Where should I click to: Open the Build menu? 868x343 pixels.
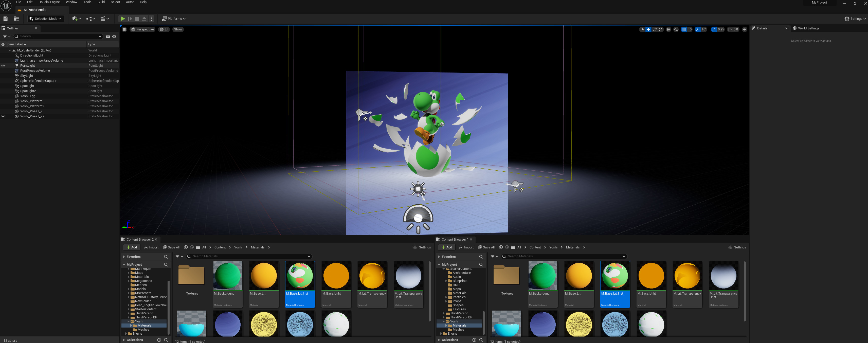[x=101, y=2]
